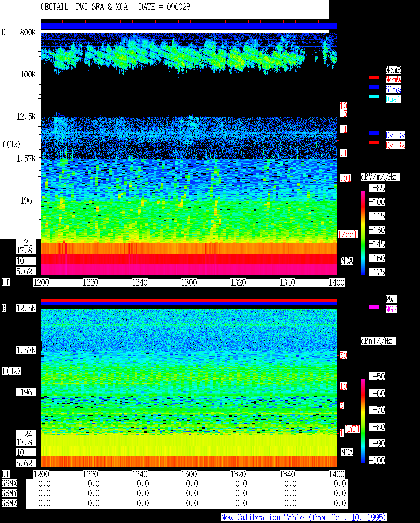Click the magenta MGF legend swatch
The width and height of the screenshot is (420, 523).
click(x=374, y=307)
